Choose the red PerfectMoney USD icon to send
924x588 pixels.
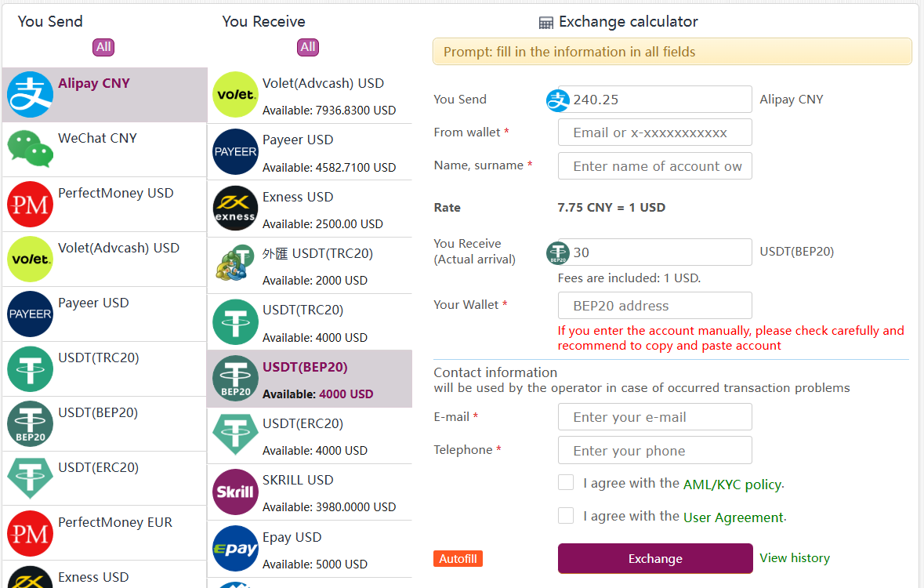[30, 204]
